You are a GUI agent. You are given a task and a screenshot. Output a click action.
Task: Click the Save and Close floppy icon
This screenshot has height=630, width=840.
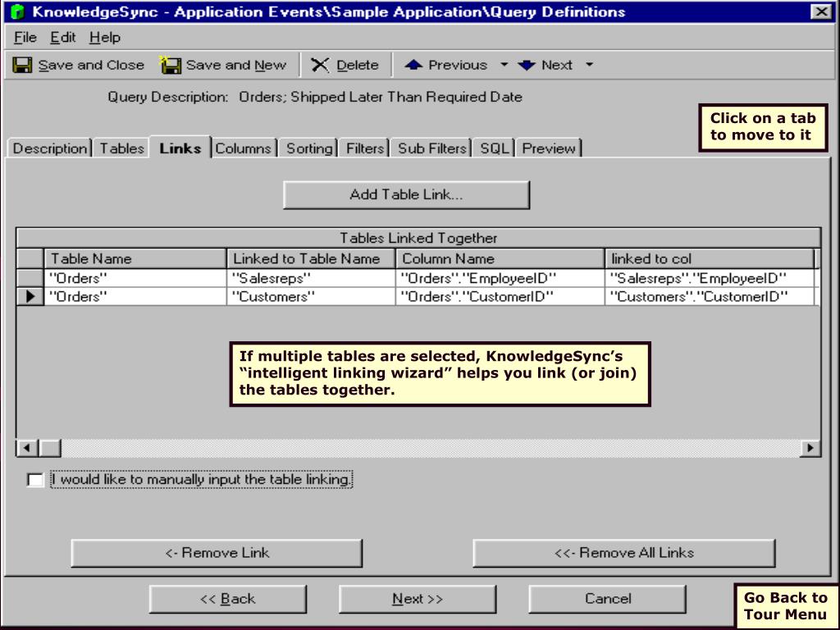pos(22,65)
